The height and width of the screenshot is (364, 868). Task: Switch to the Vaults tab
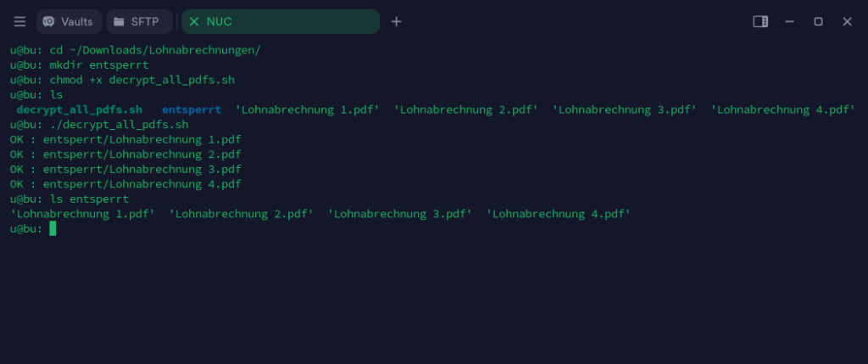[x=70, y=21]
